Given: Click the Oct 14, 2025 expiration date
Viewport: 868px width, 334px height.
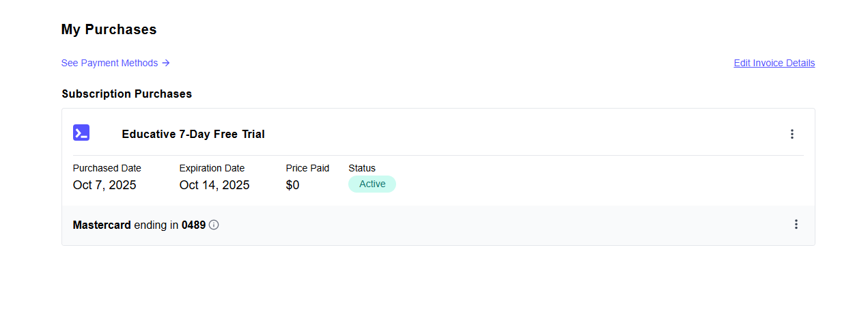Looking at the screenshot, I should [x=214, y=185].
